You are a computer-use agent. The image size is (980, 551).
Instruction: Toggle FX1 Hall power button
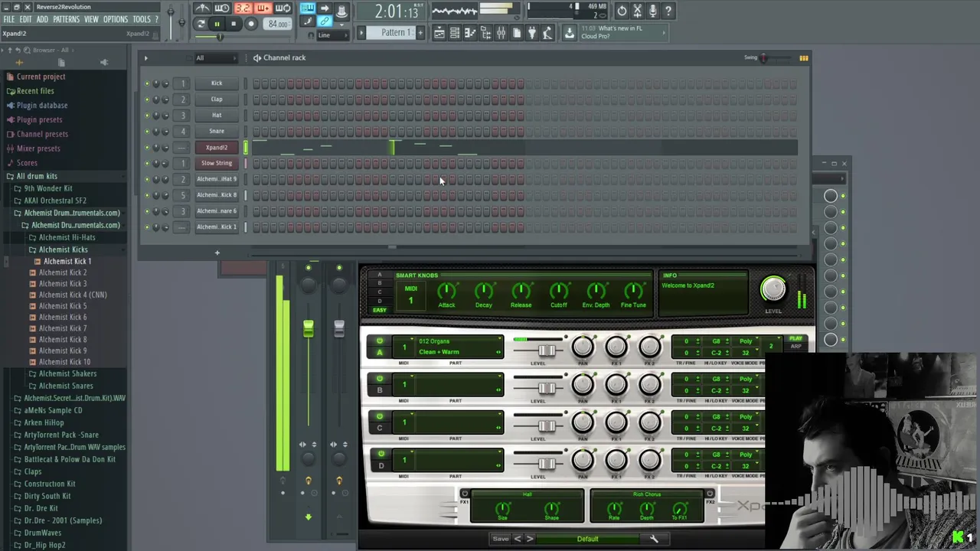coord(464,494)
